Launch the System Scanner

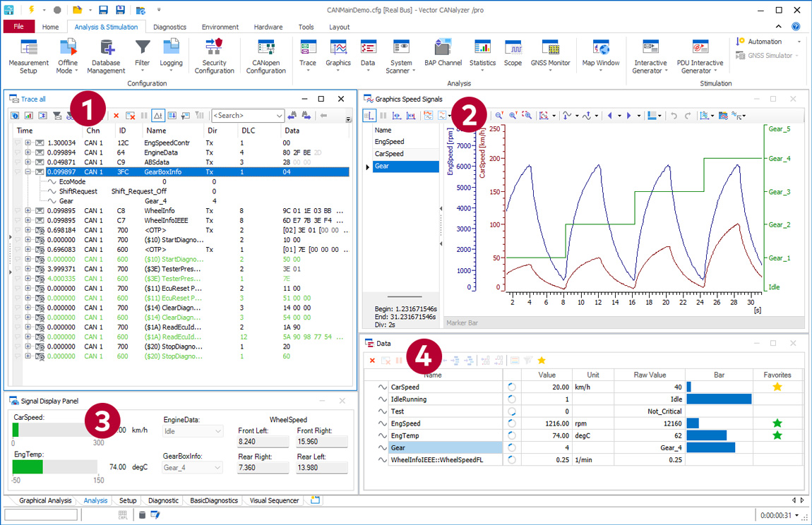point(401,56)
